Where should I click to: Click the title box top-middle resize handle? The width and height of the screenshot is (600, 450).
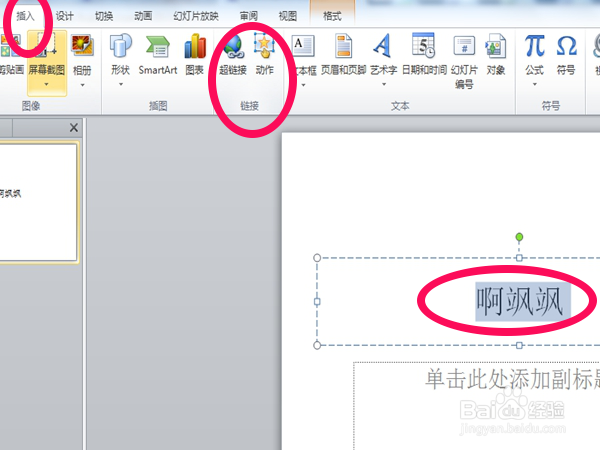(519, 258)
